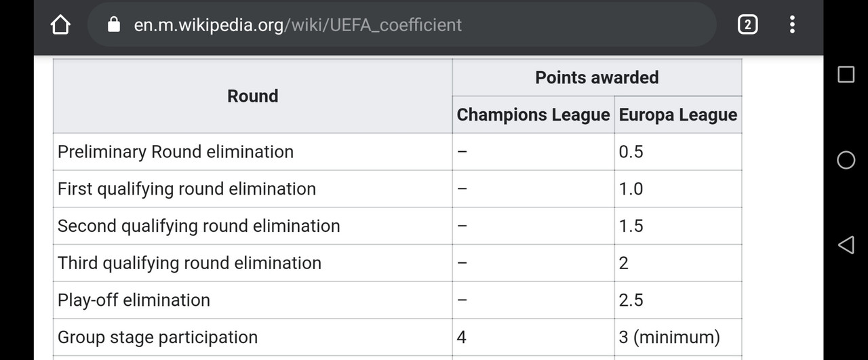Tap the Android back triangle button
The height and width of the screenshot is (360, 868).
[x=846, y=245]
